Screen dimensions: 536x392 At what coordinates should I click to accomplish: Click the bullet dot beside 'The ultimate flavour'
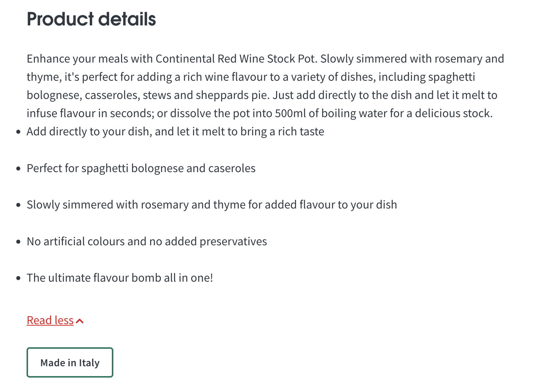[19, 278]
